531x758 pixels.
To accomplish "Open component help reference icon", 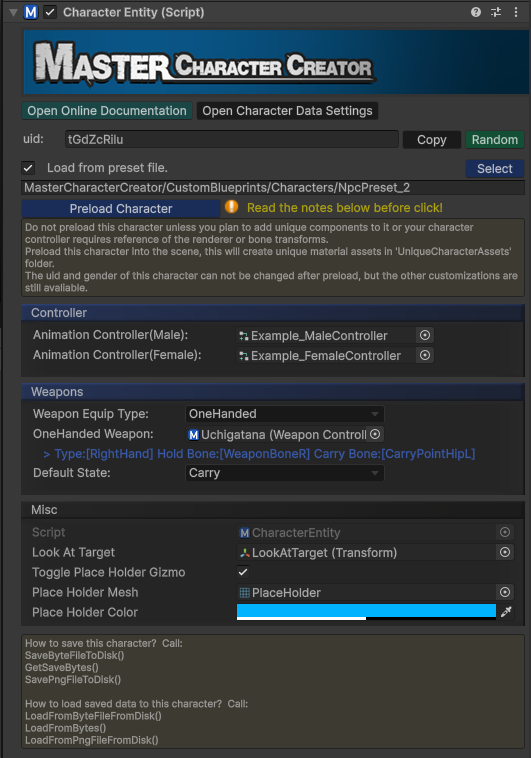I will point(476,12).
